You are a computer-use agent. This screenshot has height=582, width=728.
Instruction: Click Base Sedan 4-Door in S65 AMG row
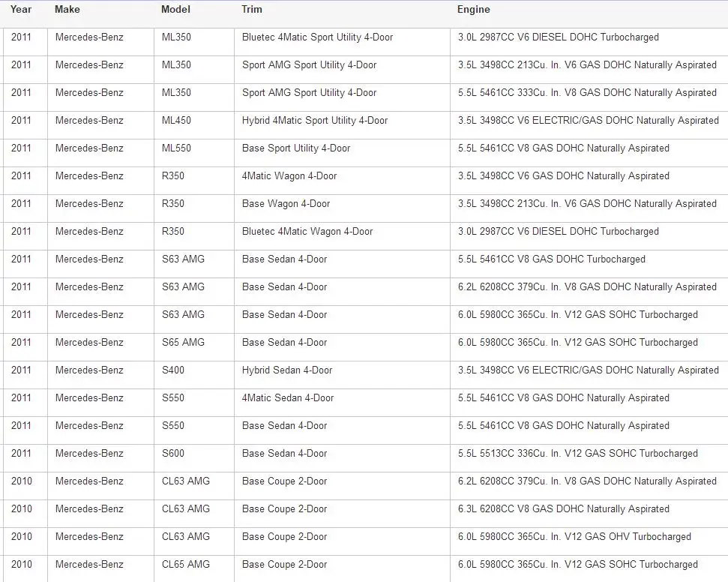click(x=284, y=342)
